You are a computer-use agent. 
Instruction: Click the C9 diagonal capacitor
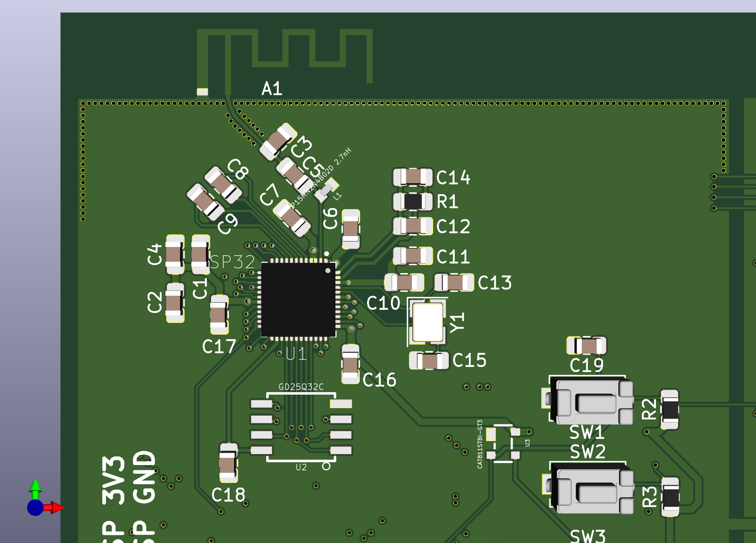[x=205, y=202]
